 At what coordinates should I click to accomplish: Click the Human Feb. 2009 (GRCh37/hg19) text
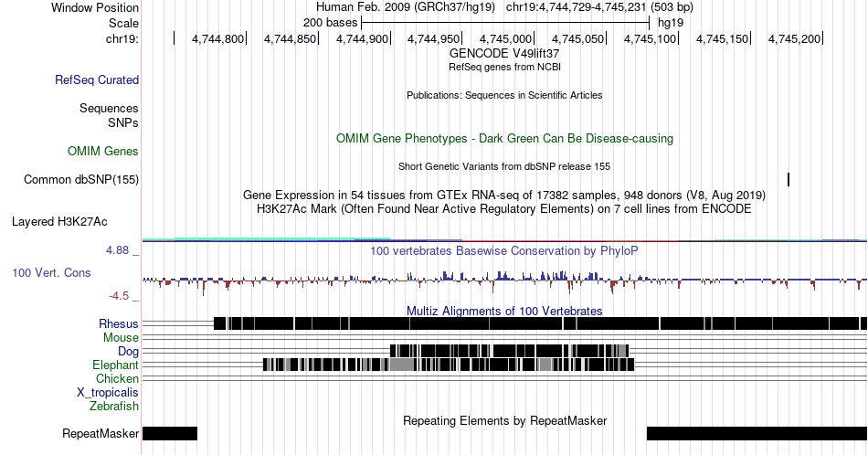tap(405, 7)
